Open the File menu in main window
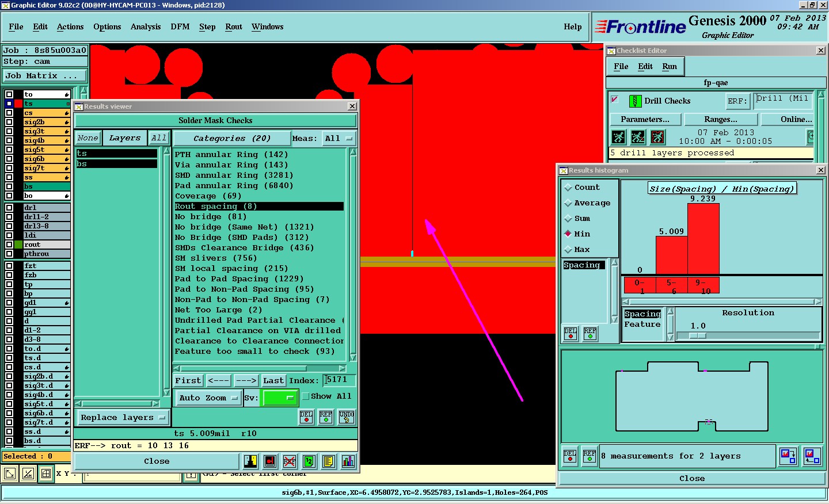The image size is (829, 504). [x=16, y=27]
